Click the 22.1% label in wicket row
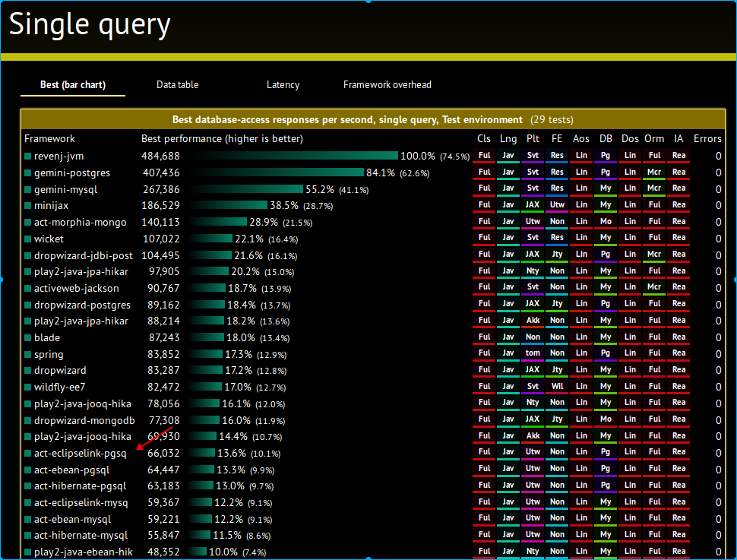The image size is (737, 560). [x=249, y=239]
